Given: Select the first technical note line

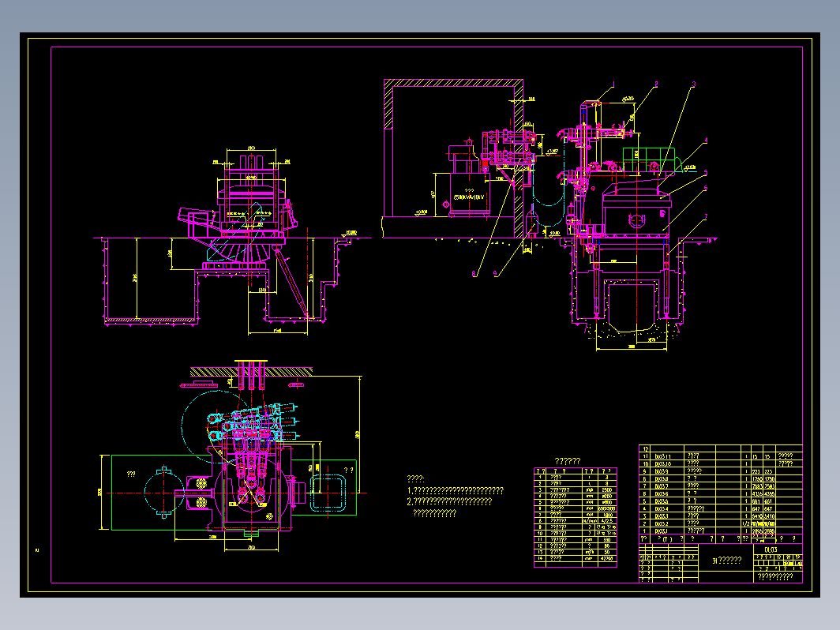Looking at the screenshot, I should [x=456, y=490].
